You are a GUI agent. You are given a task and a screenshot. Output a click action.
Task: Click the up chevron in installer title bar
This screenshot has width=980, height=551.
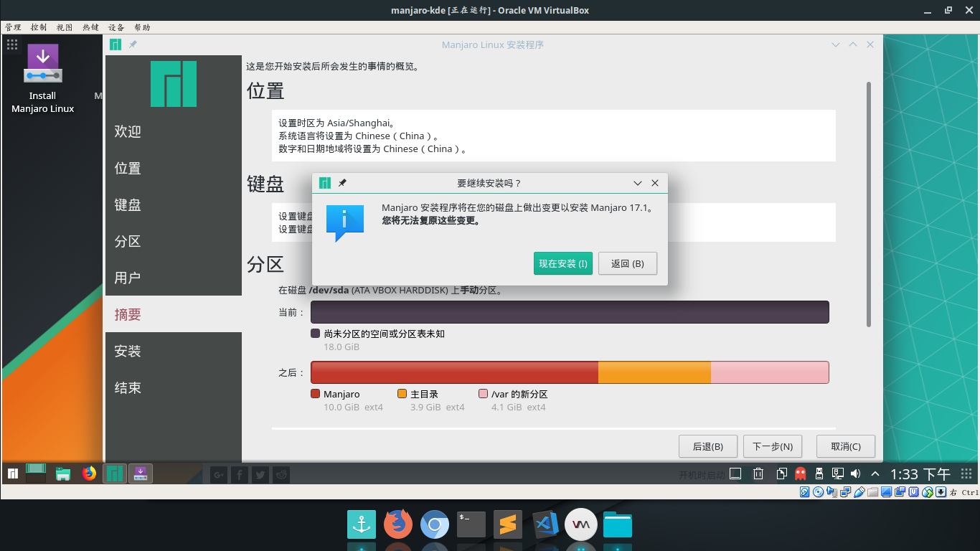(x=853, y=44)
